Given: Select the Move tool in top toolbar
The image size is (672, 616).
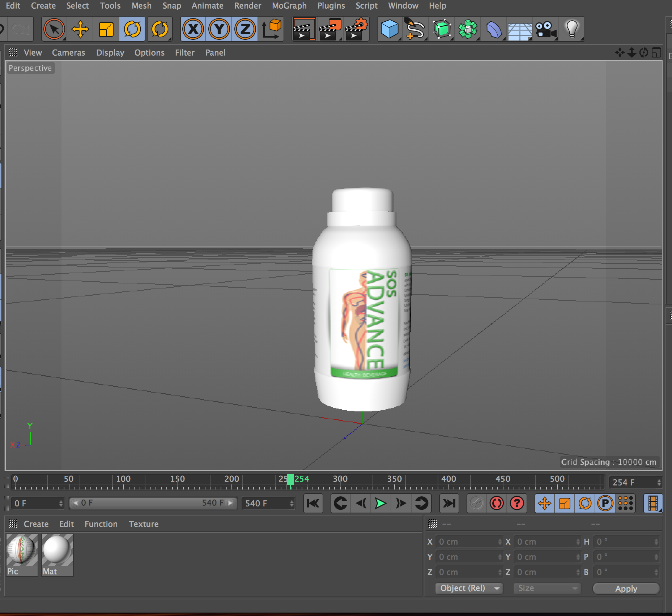Looking at the screenshot, I should click(80, 29).
